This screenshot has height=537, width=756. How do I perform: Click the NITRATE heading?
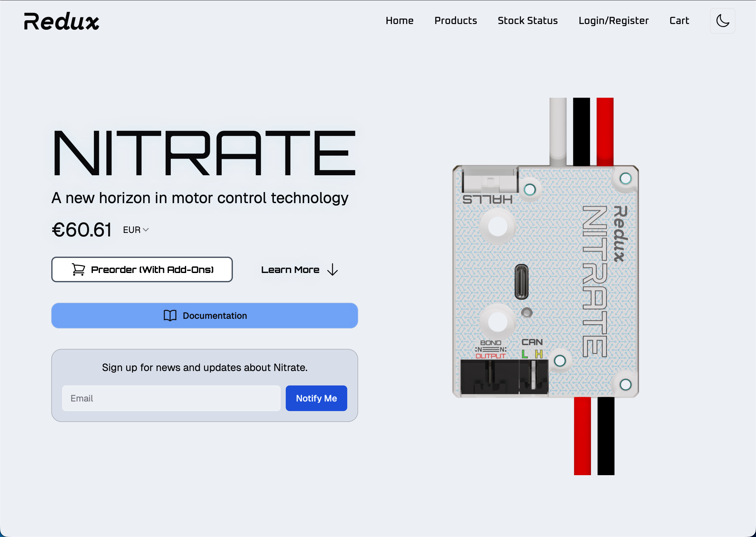pos(204,153)
